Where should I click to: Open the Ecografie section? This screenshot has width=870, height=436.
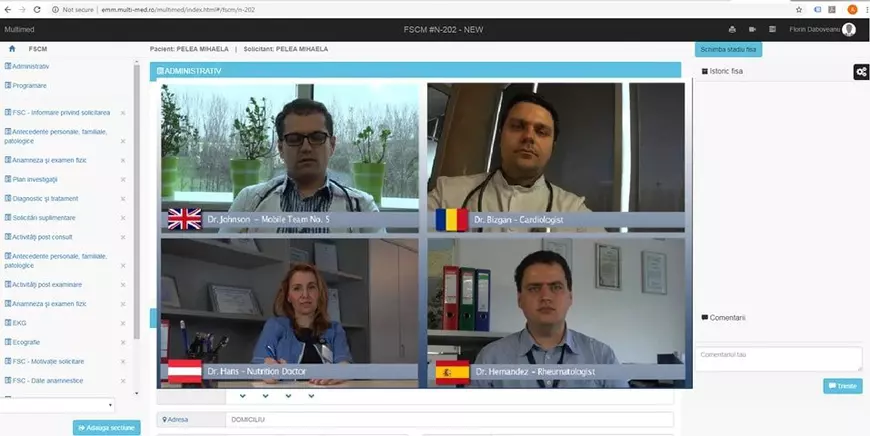[22, 342]
